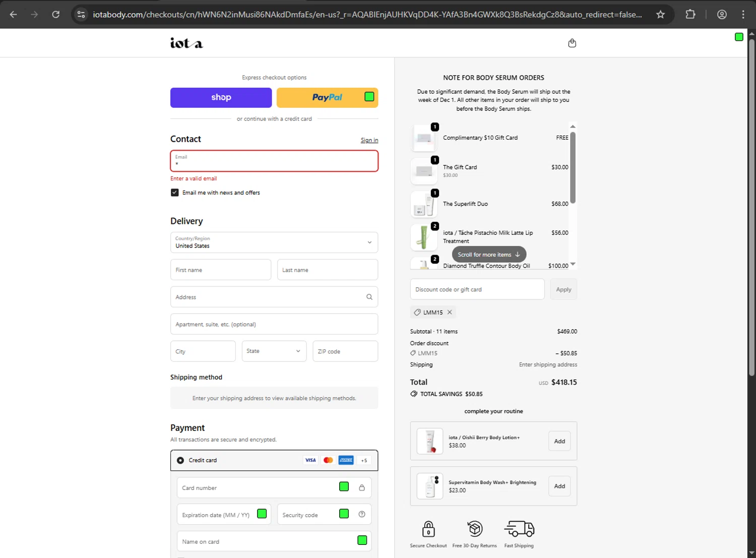Click the order items list scrollbar
This screenshot has width=756, height=558.
point(573,168)
